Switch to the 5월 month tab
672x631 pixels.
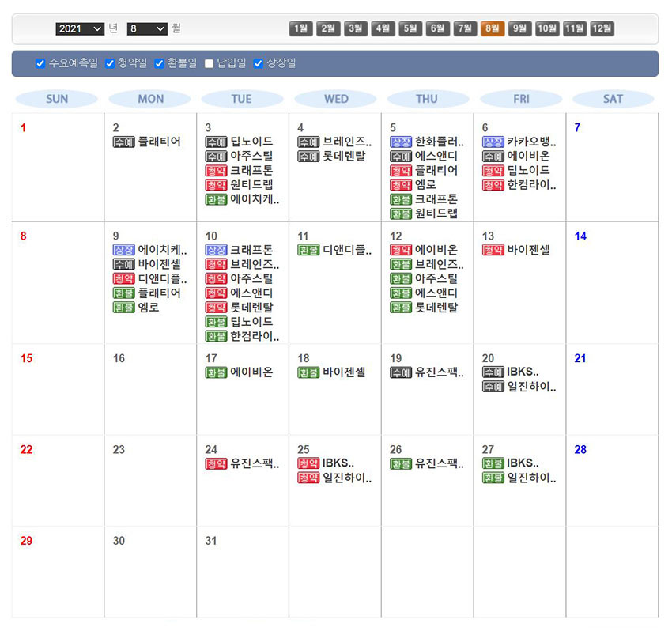410,28
